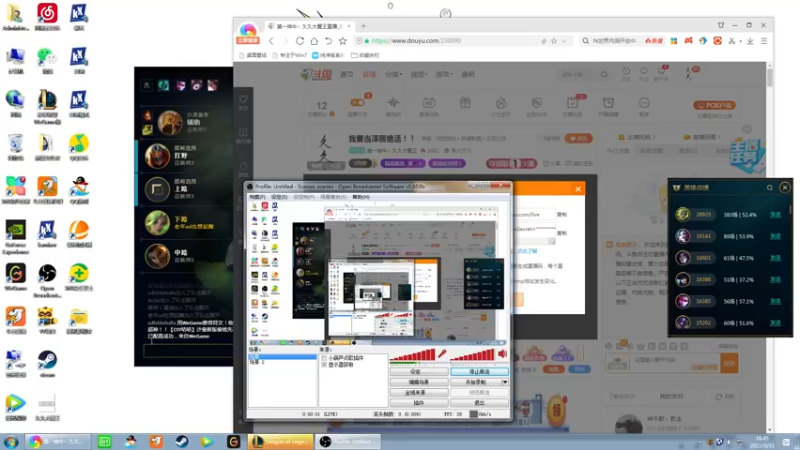This screenshot has height=450, width=800.
Task: Launch QQ penguin game desktop shortcut
Action: point(79,190)
